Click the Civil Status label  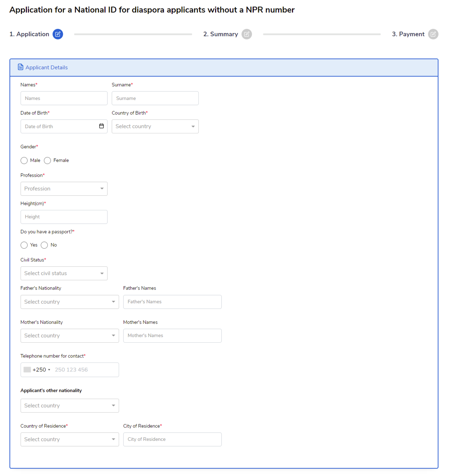(x=33, y=260)
